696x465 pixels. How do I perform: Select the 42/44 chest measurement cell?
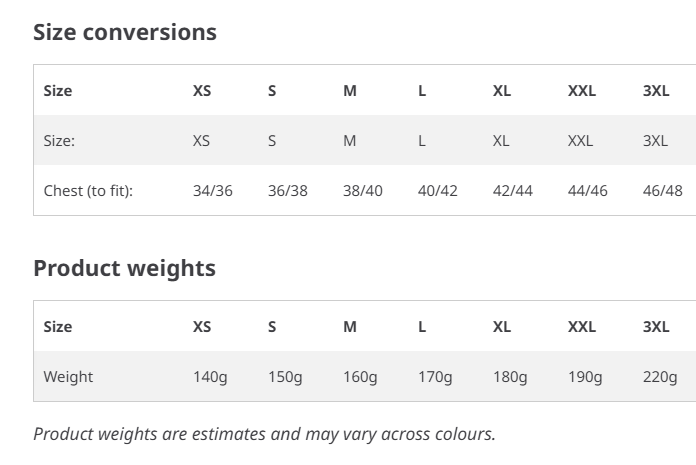coord(512,190)
